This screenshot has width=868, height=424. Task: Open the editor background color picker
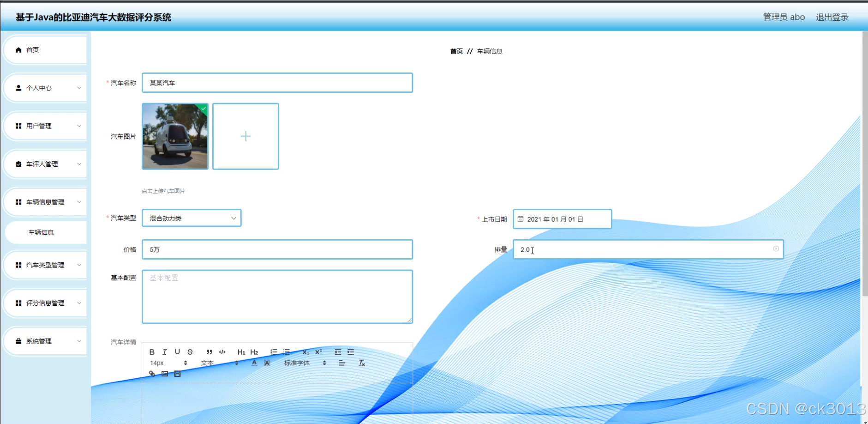(267, 363)
